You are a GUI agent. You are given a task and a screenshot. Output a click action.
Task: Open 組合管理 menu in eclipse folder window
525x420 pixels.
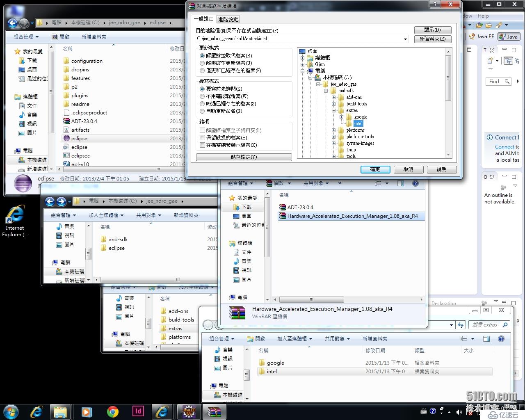pyautogui.click(x=26, y=37)
